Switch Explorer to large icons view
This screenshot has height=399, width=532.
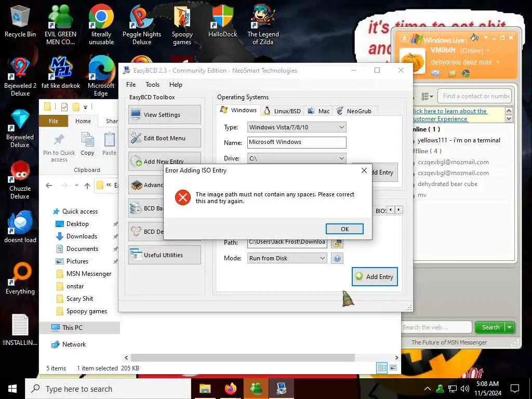click(x=393, y=368)
